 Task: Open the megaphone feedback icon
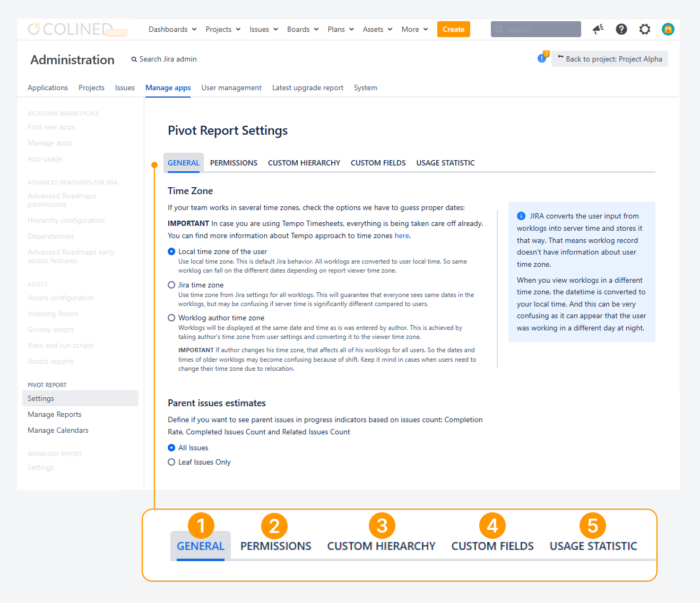598,29
